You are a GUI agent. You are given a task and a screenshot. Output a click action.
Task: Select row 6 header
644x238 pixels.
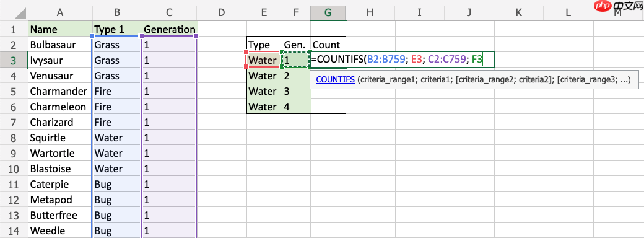pyautogui.click(x=13, y=107)
